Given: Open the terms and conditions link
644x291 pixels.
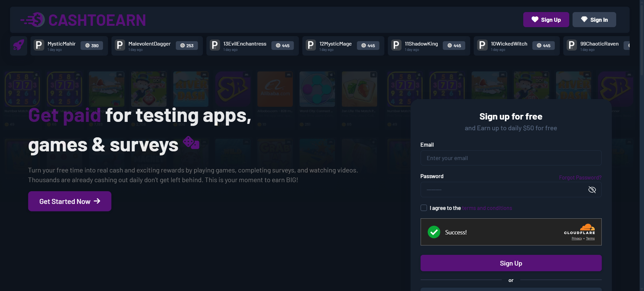Looking at the screenshot, I should 487,208.
